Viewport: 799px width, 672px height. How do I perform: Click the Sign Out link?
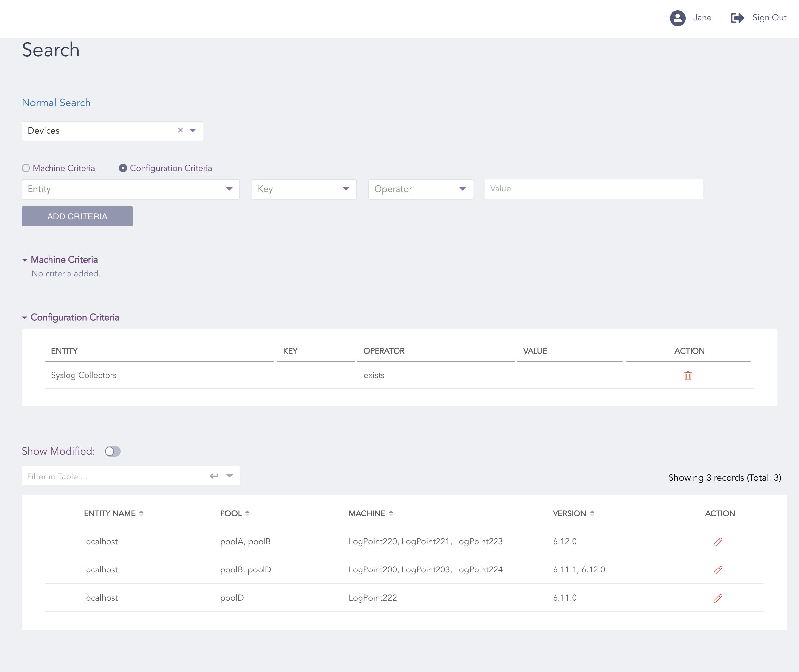click(x=769, y=18)
